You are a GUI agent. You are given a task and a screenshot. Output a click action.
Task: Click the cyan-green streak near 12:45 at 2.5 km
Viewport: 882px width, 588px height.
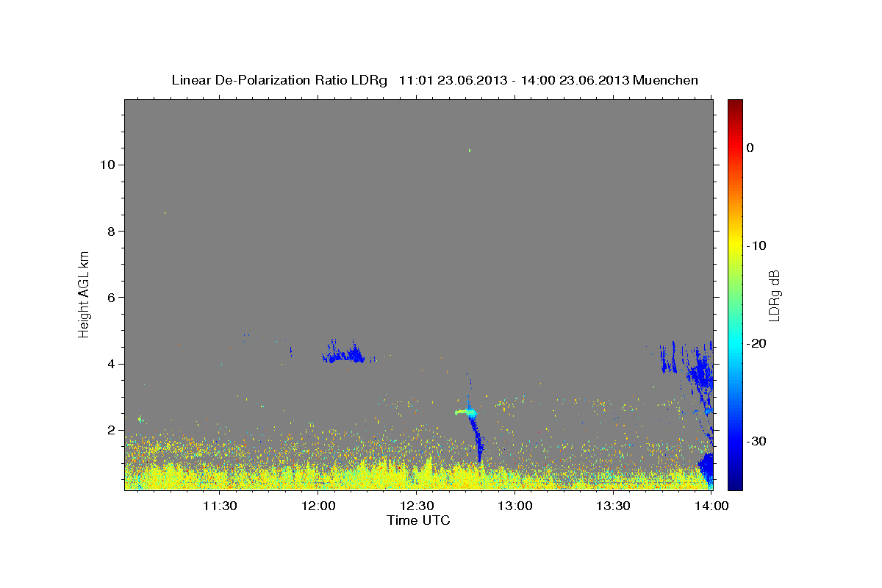point(466,413)
